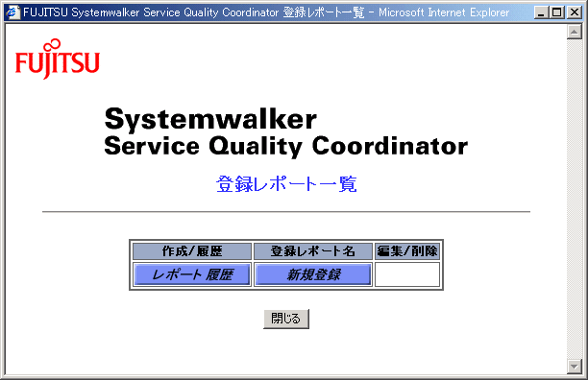Click the red FUJITSU logo
The height and width of the screenshot is (380, 588).
[58, 59]
